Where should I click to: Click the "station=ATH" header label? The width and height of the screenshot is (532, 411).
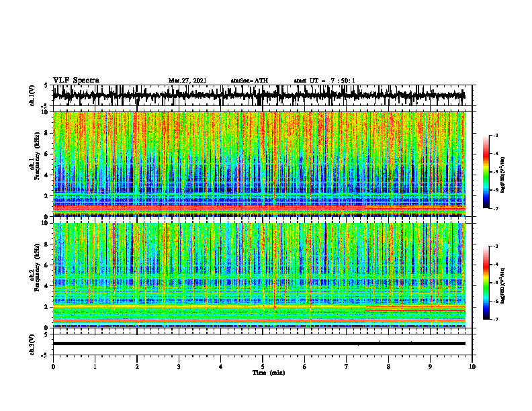[x=249, y=81]
